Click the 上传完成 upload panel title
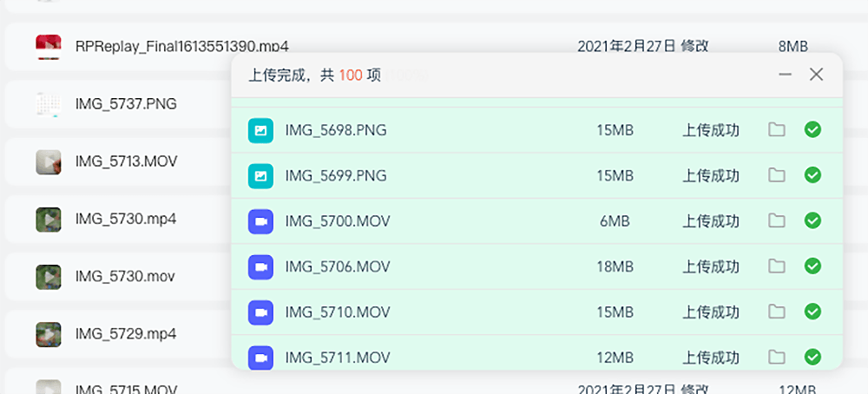Viewport: 868px width, 394px height. pyautogui.click(x=314, y=76)
